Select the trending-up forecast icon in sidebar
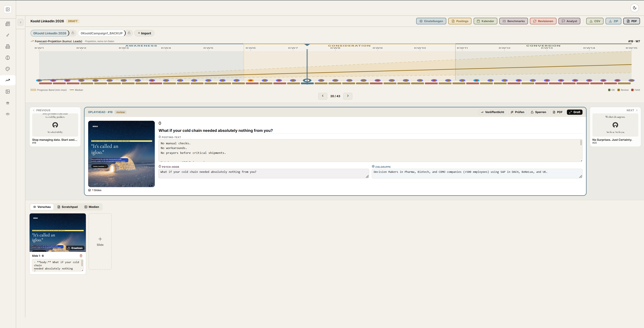This screenshot has width=644, height=328. pos(8,80)
